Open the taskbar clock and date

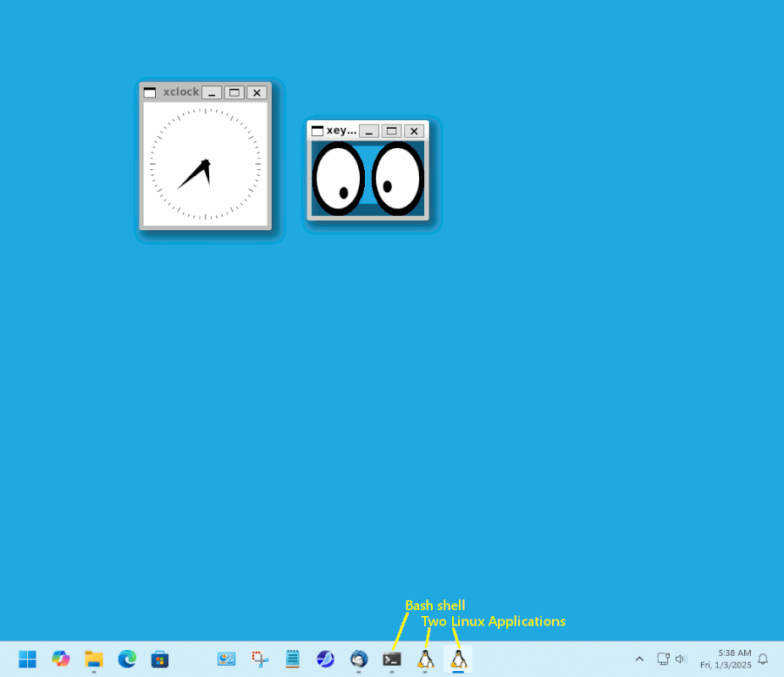coord(726,659)
